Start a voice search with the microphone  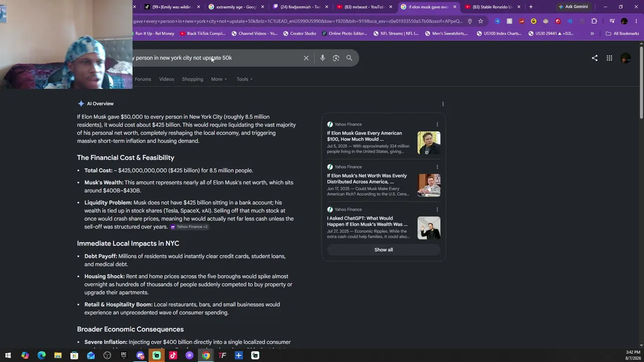323,58
